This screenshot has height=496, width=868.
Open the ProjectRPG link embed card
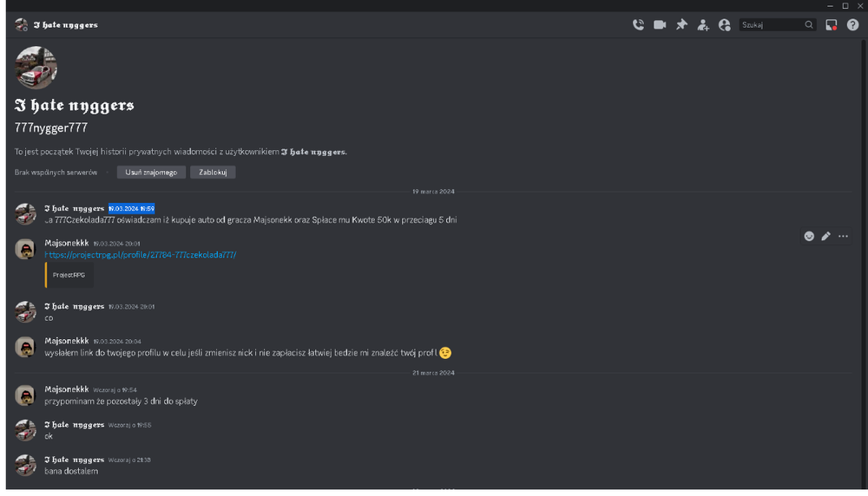(x=69, y=275)
